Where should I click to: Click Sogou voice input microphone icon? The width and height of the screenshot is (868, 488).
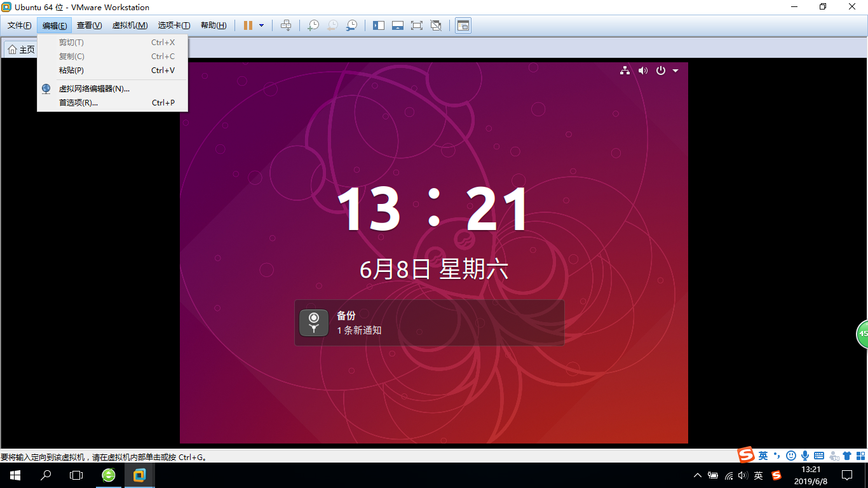pyautogui.click(x=805, y=456)
